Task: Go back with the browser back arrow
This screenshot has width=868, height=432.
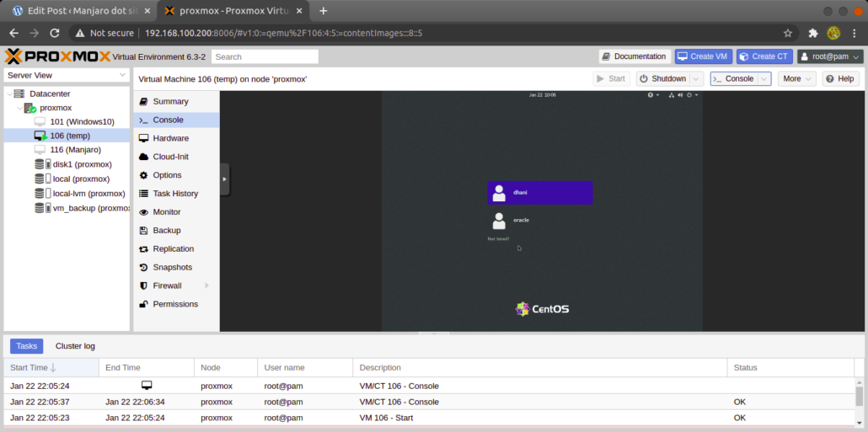Action: click(13, 33)
